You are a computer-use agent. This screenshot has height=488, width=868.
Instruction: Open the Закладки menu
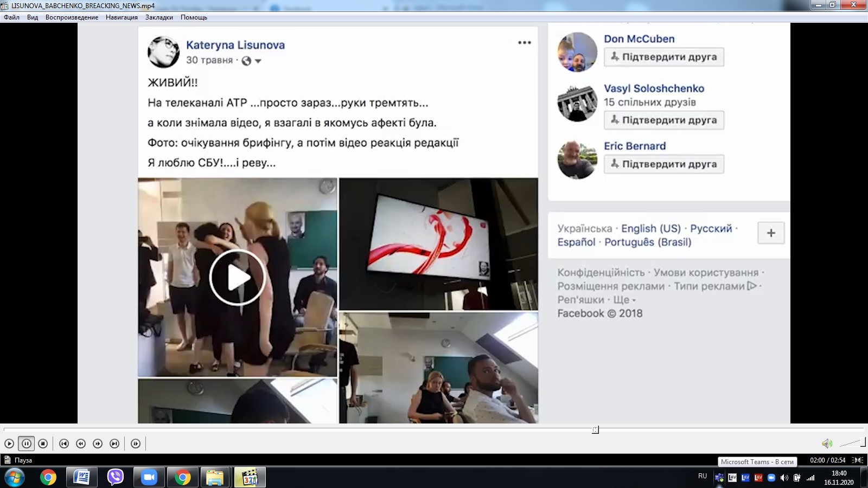coord(159,17)
